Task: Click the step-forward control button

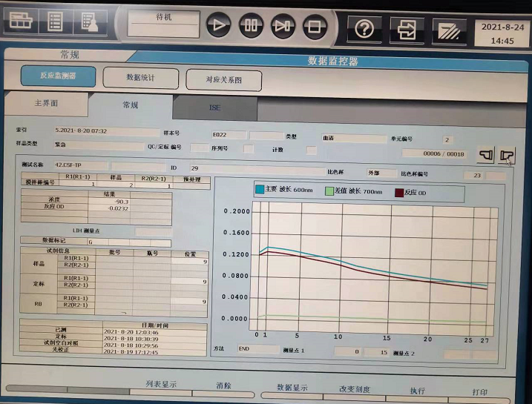Action: [x=282, y=26]
